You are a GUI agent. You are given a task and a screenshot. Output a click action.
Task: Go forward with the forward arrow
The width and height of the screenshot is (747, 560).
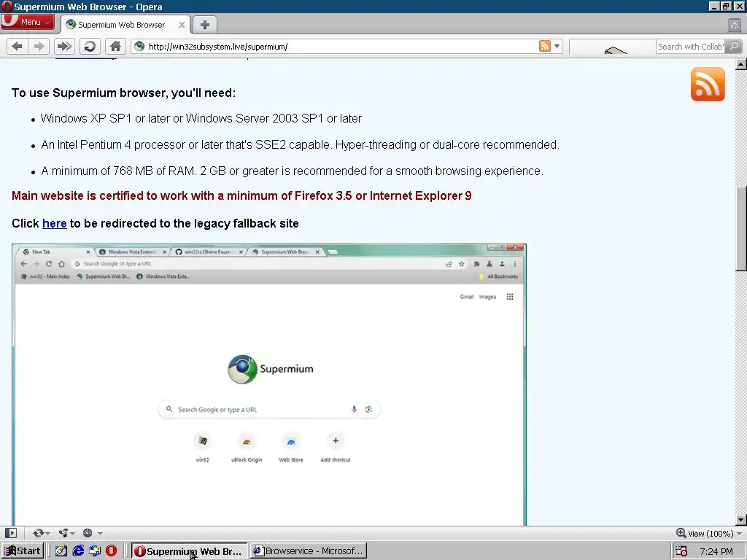[x=39, y=46]
